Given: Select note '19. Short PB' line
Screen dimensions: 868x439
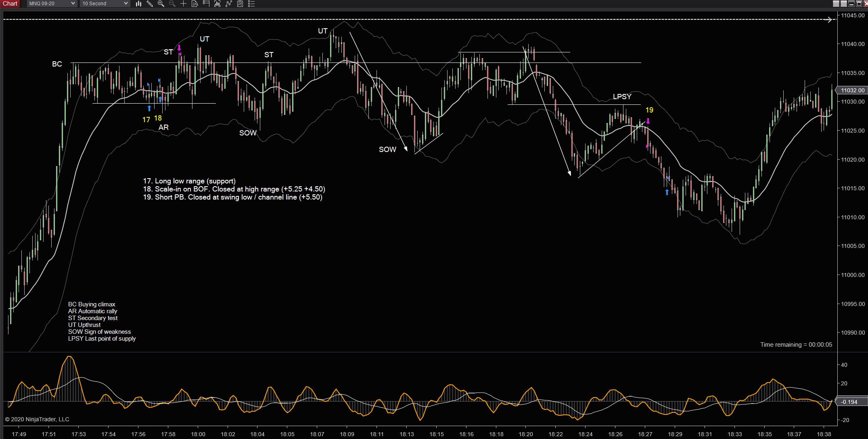Looking at the screenshot, I should click(233, 198).
